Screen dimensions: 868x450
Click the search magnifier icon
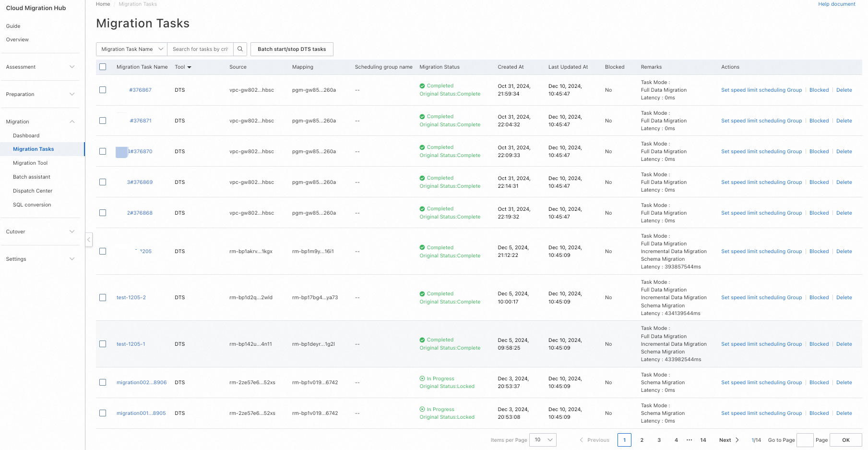[240, 49]
